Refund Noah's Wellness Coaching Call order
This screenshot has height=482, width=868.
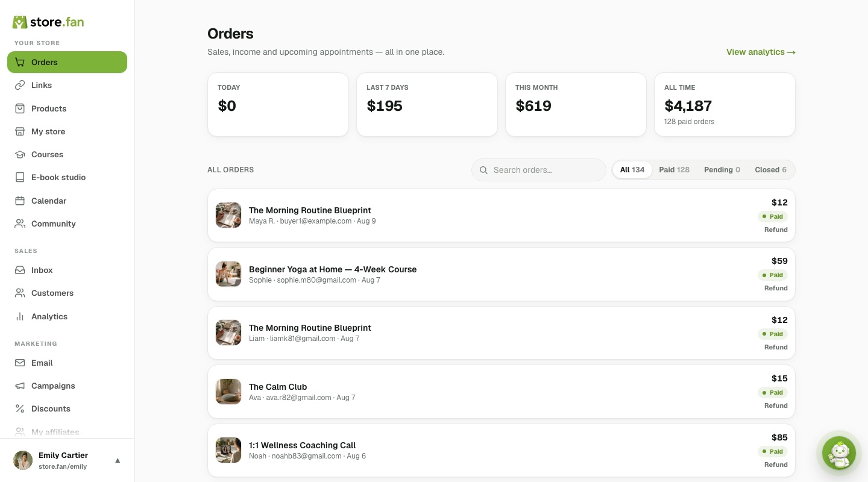click(776, 465)
